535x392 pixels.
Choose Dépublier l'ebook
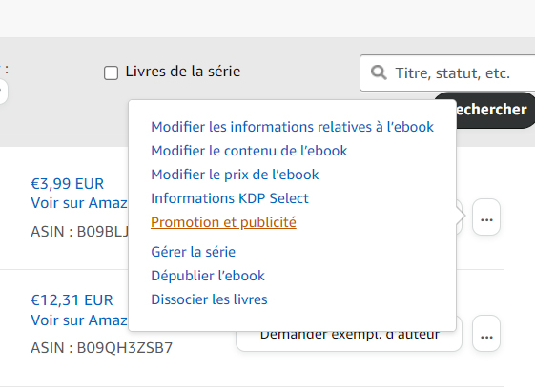tap(208, 276)
